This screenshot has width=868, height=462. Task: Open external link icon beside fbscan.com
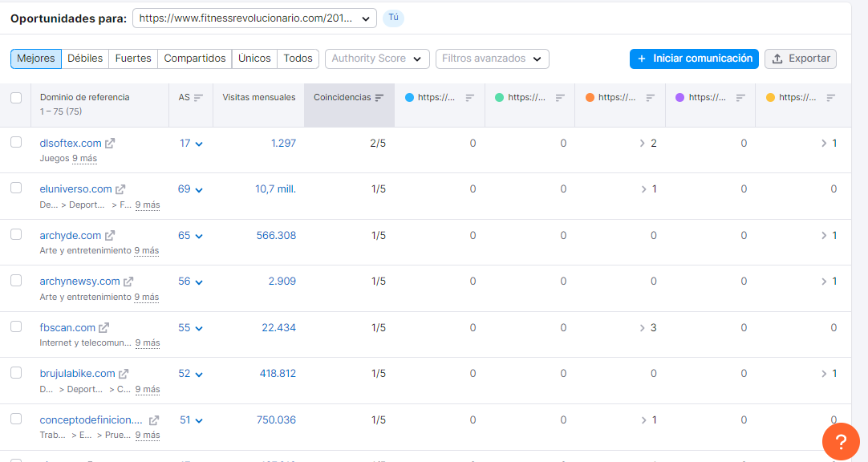(103, 328)
